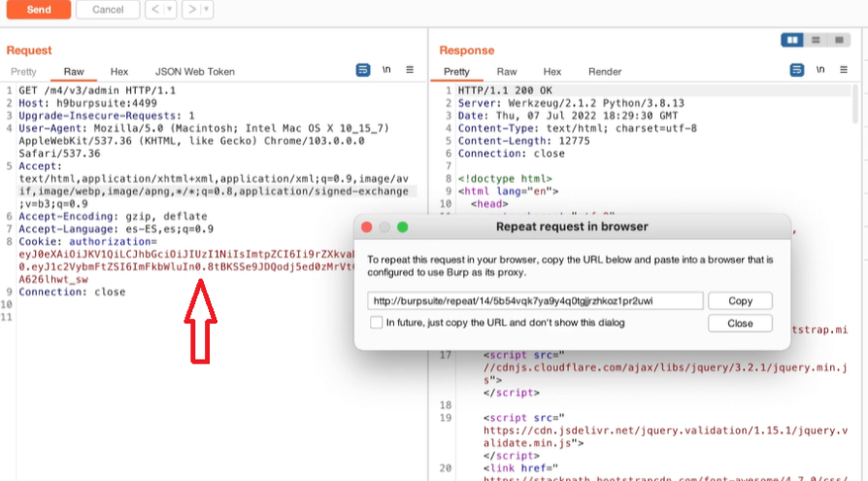Select side-by-side layout icon
The width and height of the screenshot is (868, 481).
[x=792, y=40]
